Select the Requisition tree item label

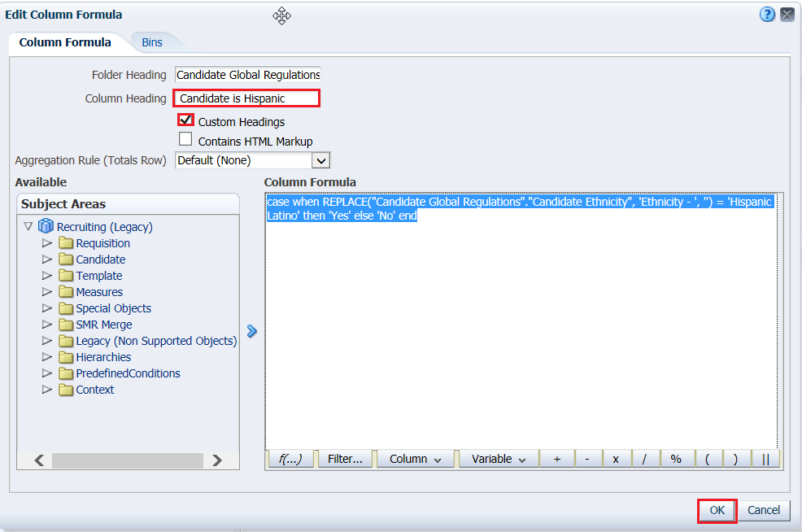[x=102, y=243]
